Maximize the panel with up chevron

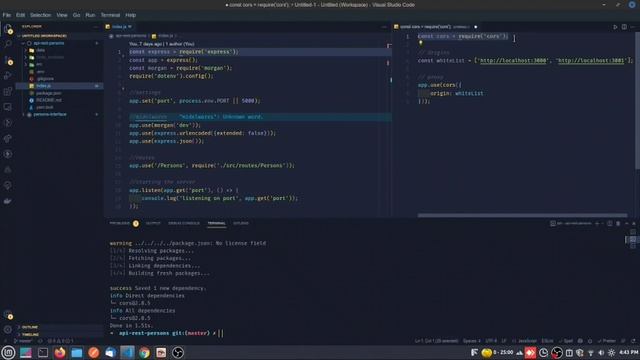click(627, 224)
